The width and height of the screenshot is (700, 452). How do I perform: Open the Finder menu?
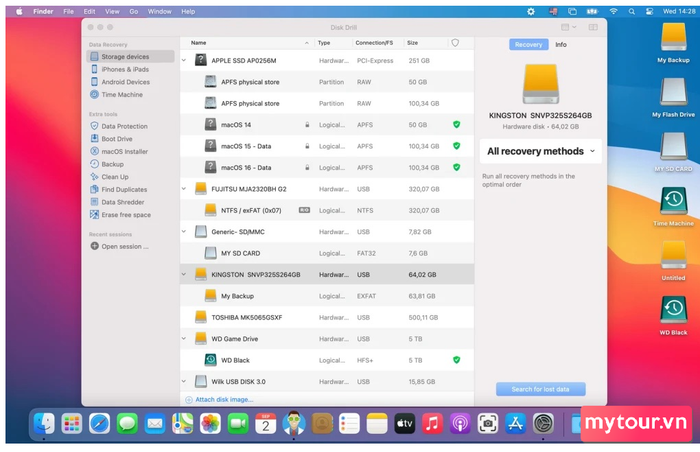[43, 12]
